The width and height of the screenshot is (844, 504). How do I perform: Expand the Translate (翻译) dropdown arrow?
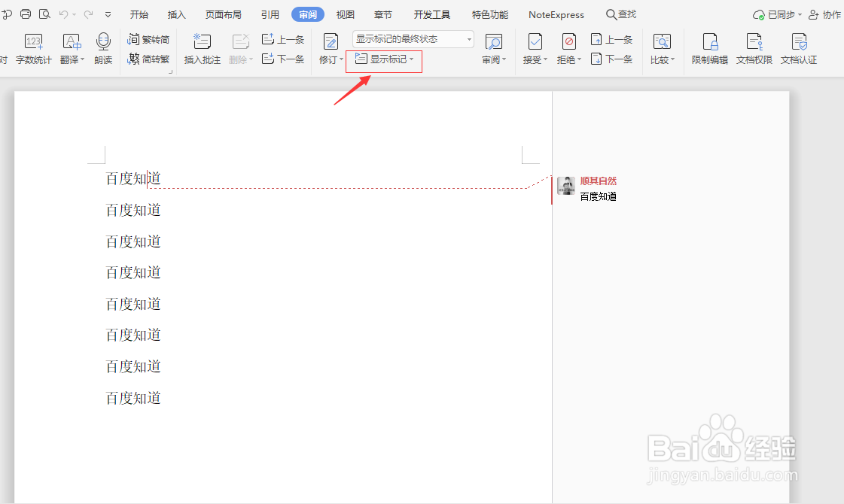point(82,59)
